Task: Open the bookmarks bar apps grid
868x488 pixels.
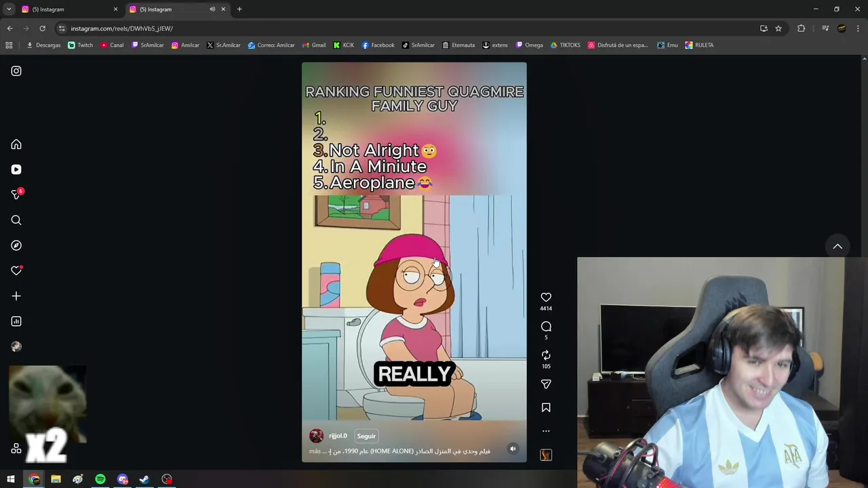Action: (x=9, y=45)
